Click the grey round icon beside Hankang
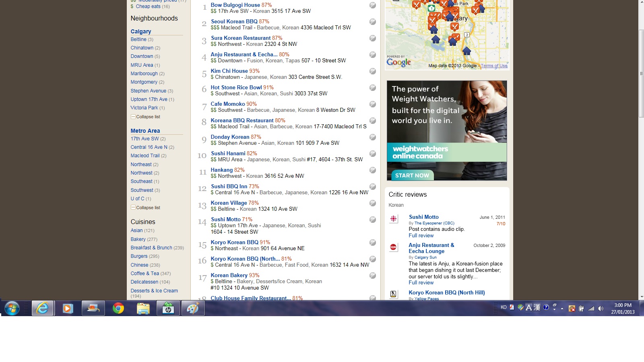The width and height of the screenshot is (644, 362). click(373, 170)
